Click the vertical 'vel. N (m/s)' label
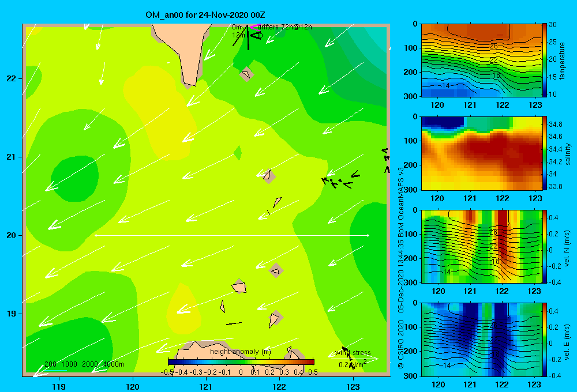 click(567, 248)
